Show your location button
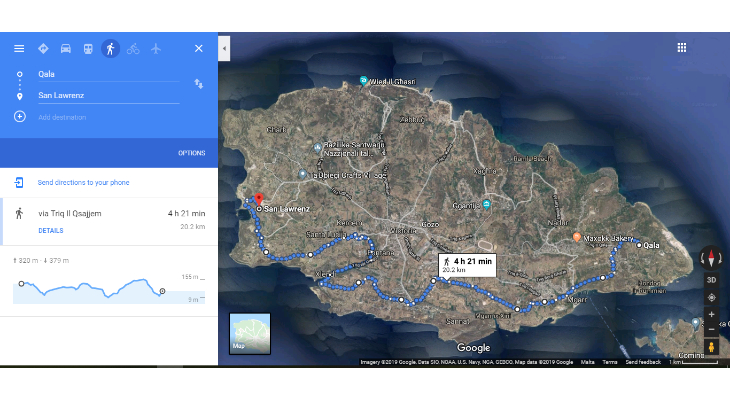This screenshot has width=730, height=400. 711,298
